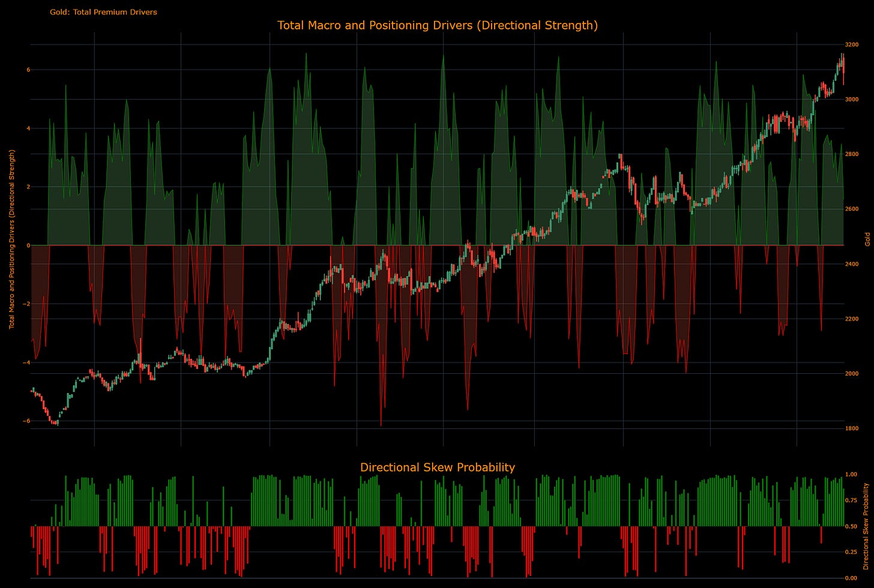This screenshot has height=588, width=874.
Task: Click the 1800 gold price tick
Action: (x=852, y=428)
